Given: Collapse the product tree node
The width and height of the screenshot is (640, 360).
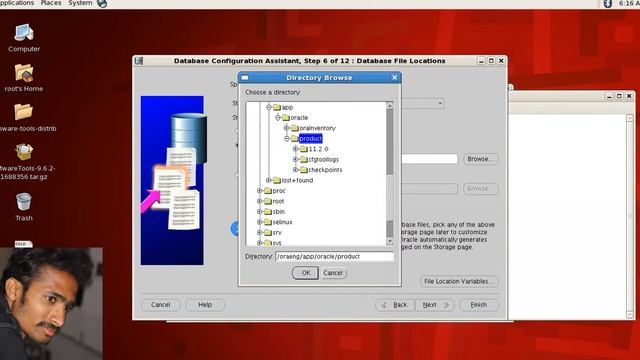Looking at the screenshot, I should pos(287,139).
